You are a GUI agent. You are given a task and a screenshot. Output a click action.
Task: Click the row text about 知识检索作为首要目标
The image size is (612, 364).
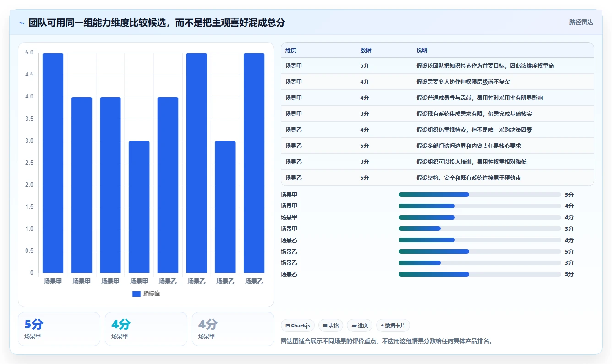[485, 66]
